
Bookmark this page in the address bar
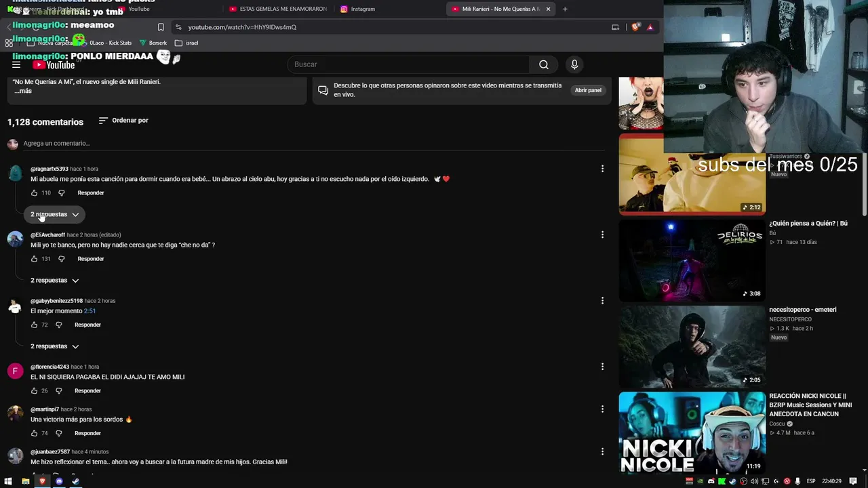(161, 27)
